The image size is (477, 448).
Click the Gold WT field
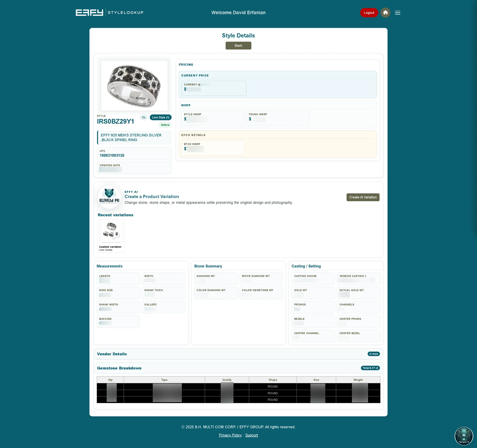pyautogui.click(x=313, y=293)
